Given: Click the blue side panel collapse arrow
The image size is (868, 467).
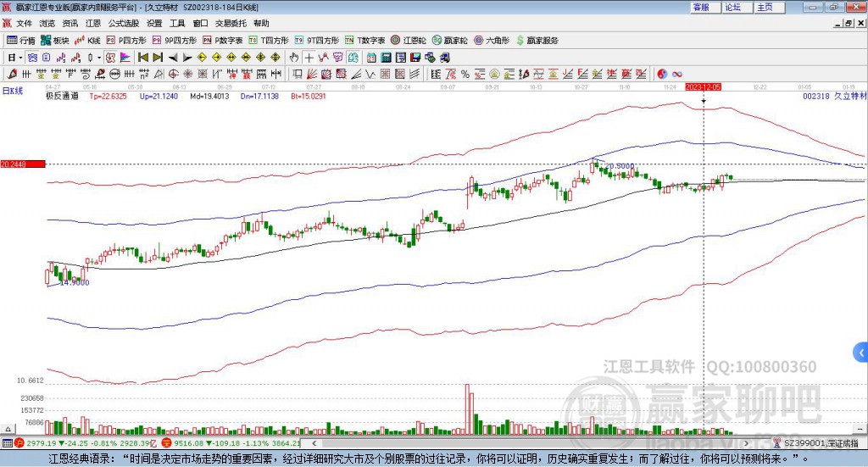Looking at the screenshot, I should coord(861,353).
